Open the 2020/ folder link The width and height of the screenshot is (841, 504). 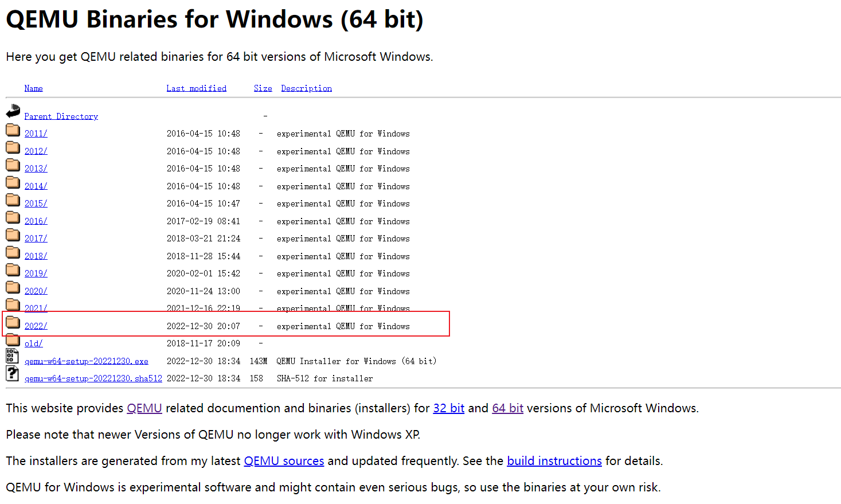36,291
